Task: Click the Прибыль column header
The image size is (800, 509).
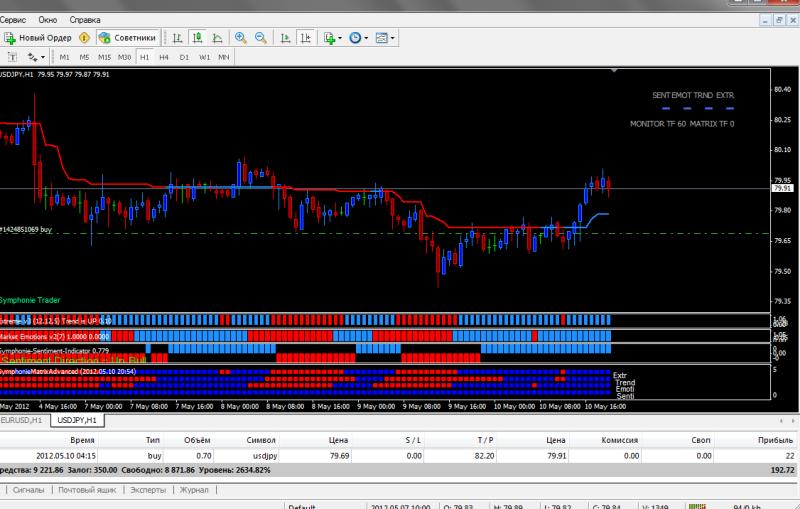Action: 776,440
